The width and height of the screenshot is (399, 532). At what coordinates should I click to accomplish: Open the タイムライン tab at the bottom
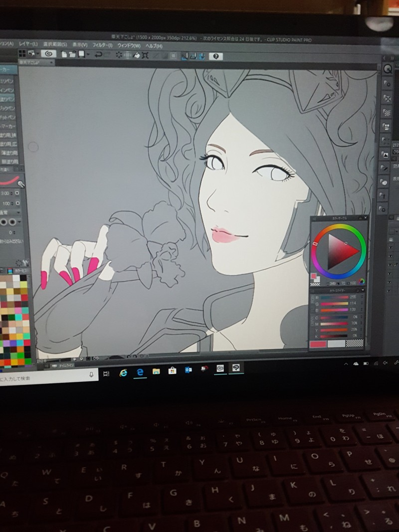(66, 365)
